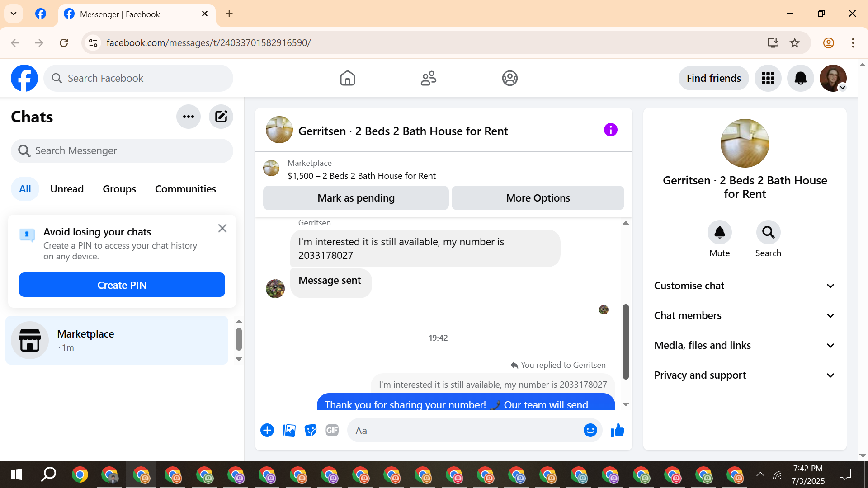Image resolution: width=868 pixels, height=488 pixels.
Task: Click the thumbs-up like send icon
Action: coord(617,431)
